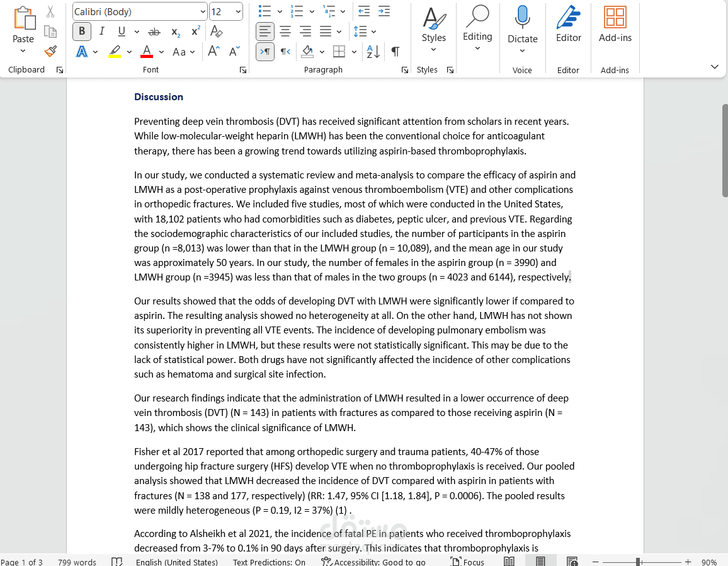This screenshot has height=566, width=728.
Task: Click the Sort A-Z icon
Action: coord(373,52)
